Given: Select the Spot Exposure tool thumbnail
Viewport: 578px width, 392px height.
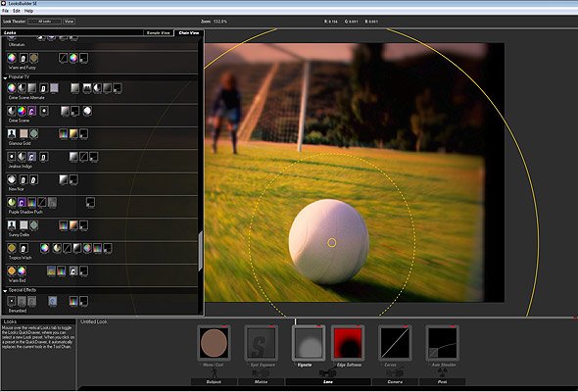Looking at the screenshot, I should [261, 343].
